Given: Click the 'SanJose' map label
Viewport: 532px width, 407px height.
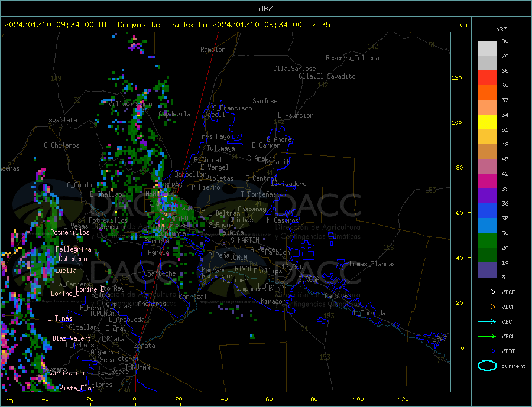Looking at the screenshot, I should (265, 101).
